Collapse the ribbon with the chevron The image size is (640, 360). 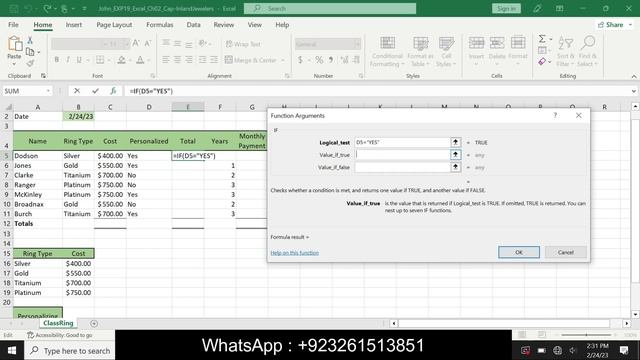point(633,76)
